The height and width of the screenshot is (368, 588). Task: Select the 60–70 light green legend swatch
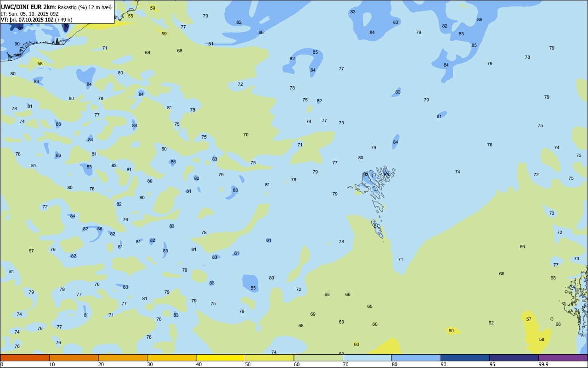[318, 357]
